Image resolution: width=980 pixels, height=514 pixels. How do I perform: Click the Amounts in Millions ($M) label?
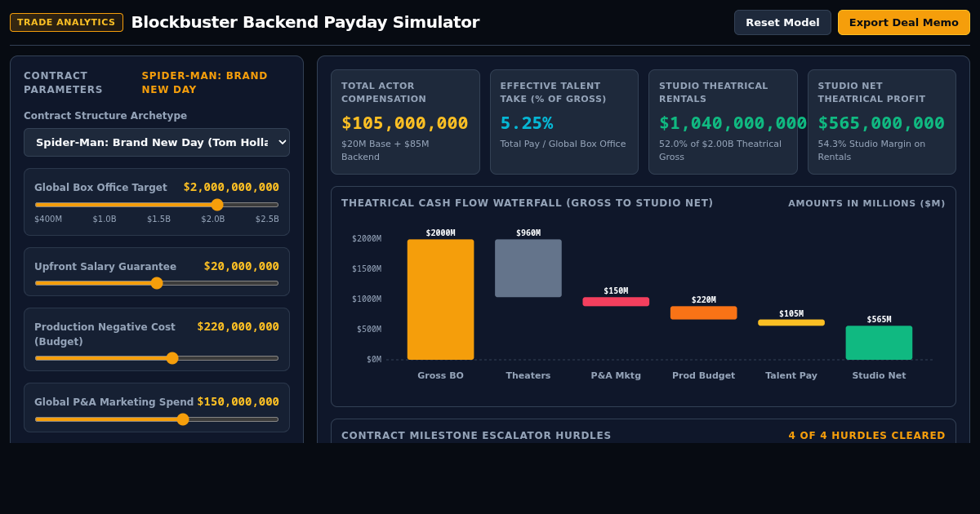click(866, 203)
